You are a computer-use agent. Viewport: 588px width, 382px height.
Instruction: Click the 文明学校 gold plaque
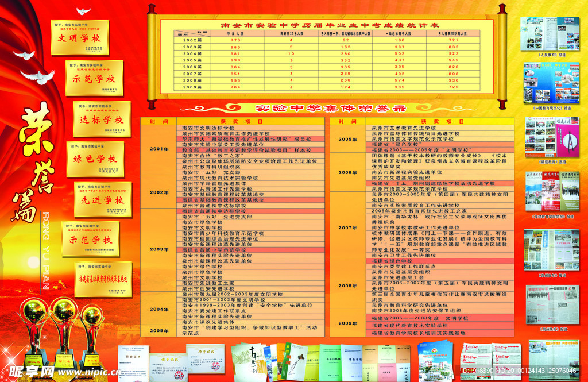[79, 37]
